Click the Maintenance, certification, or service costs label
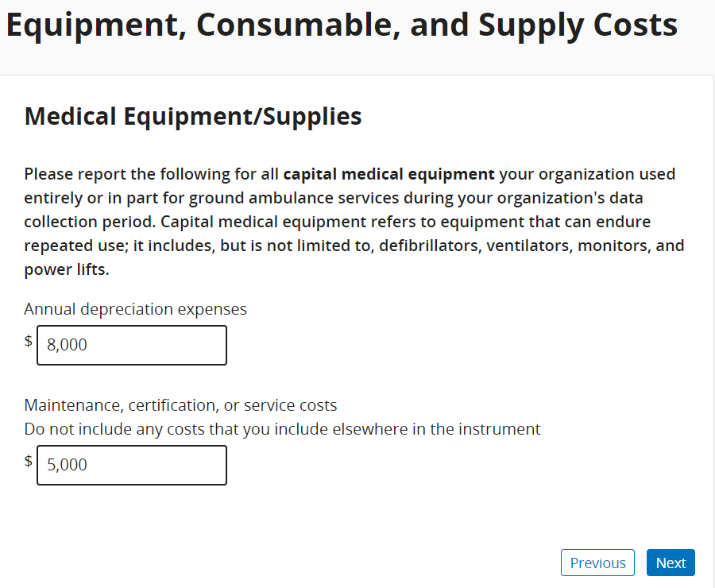 (180, 405)
